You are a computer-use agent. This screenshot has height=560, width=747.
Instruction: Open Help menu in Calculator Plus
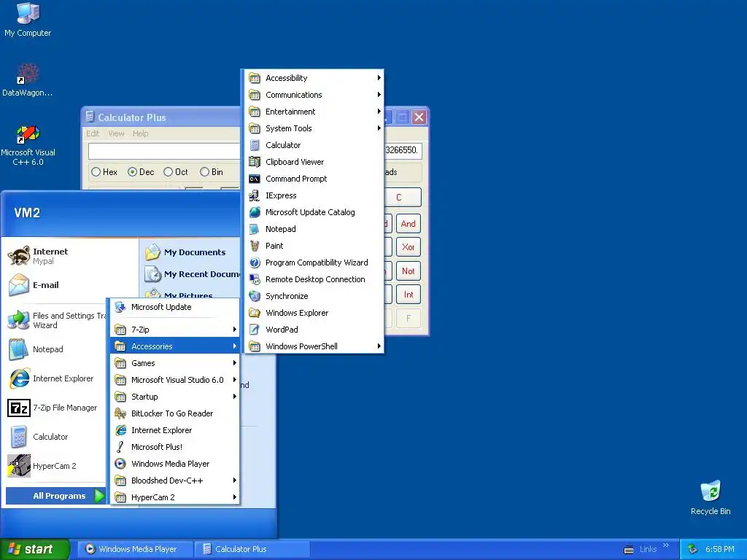(x=141, y=133)
